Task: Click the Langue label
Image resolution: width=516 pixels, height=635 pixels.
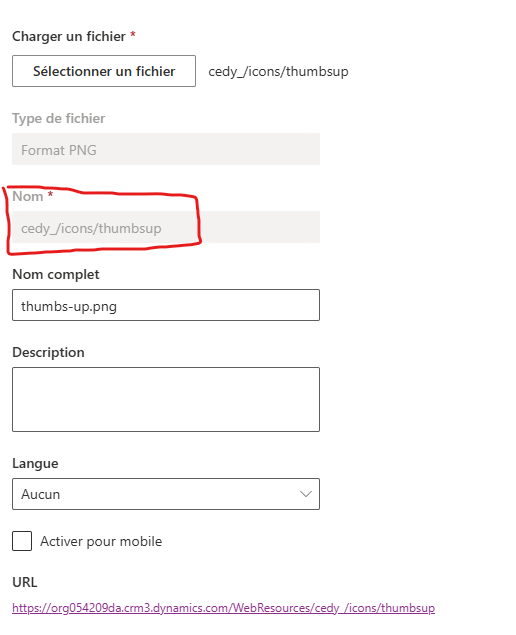Action: [x=35, y=463]
